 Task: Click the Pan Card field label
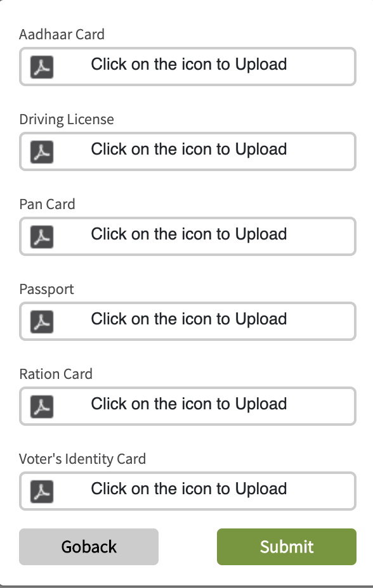click(48, 205)
